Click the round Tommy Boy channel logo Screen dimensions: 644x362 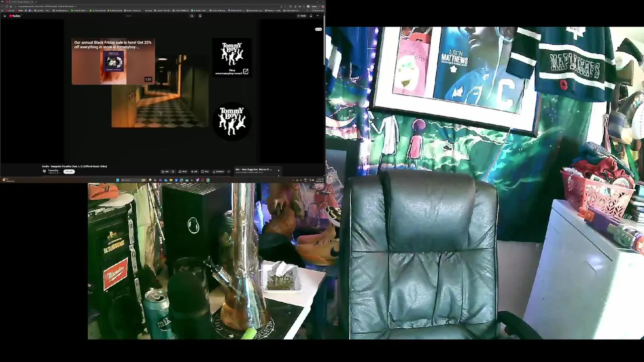click(x=232, y=121)
